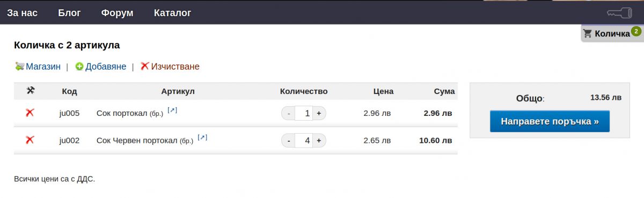
Task: Open the За нас menu item
Action: click(x=22, y=13)
